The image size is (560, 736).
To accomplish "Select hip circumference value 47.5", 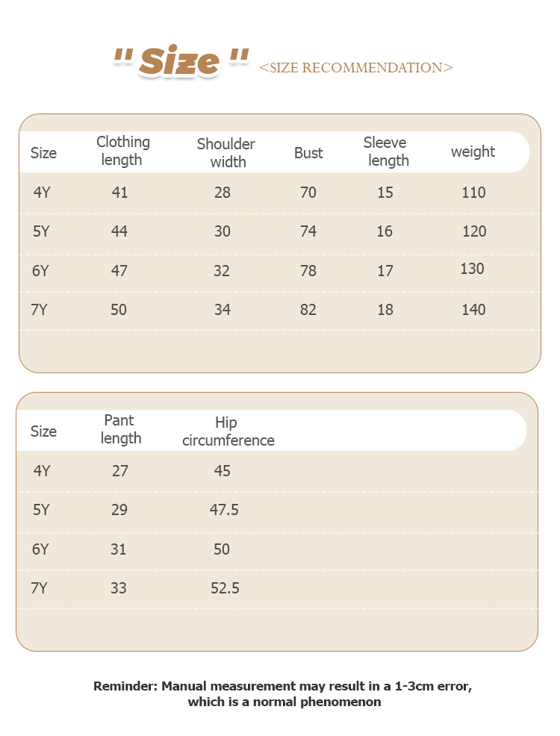I will (224, 510).
